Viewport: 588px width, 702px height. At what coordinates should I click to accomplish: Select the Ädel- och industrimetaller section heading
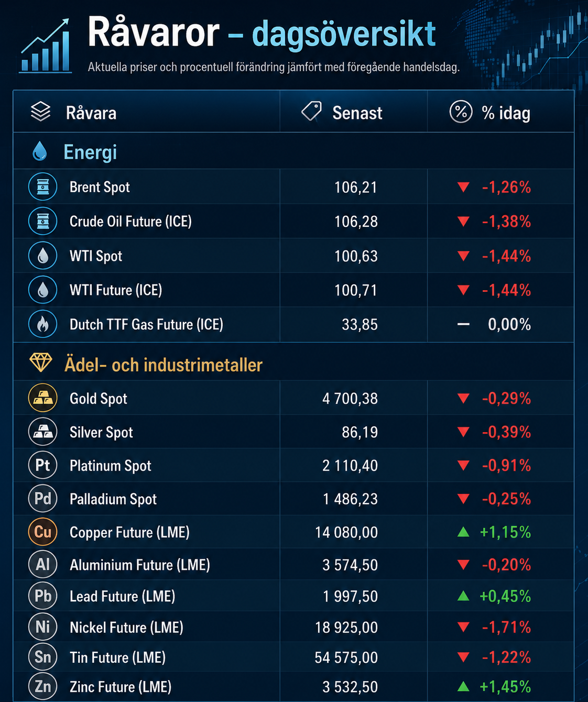pos(164,365)
